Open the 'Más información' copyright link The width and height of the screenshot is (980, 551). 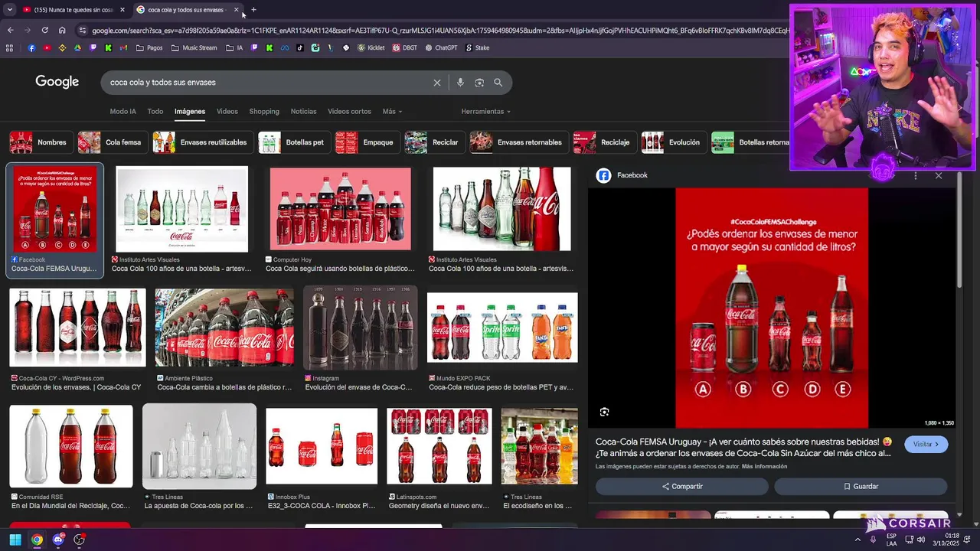(764, 466)
